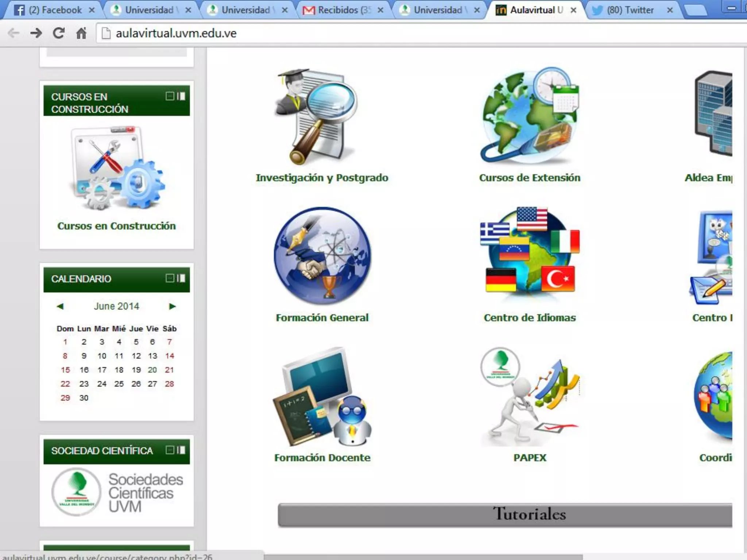
Task: Go to previous month in calendar
Action: 60,306
